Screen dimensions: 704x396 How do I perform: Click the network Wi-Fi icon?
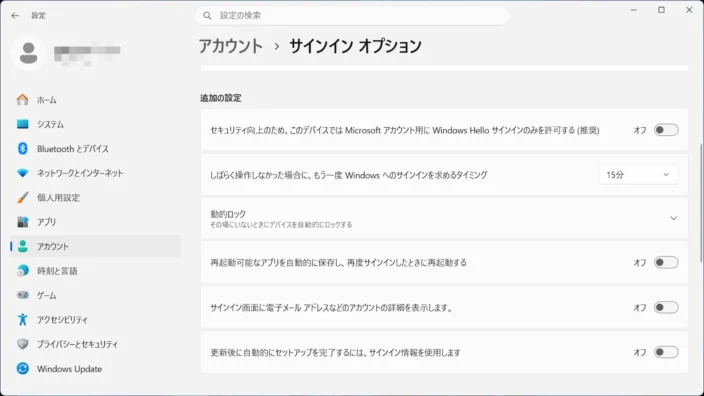click(22, 173)
